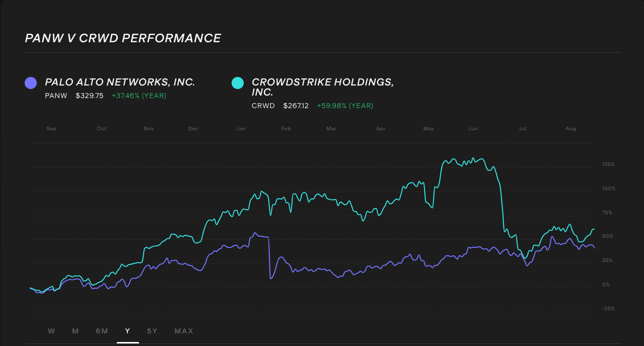The width and height of the screenshot is (644, 346).
Task: Click the CRWD ticker label
Action: 263,106
